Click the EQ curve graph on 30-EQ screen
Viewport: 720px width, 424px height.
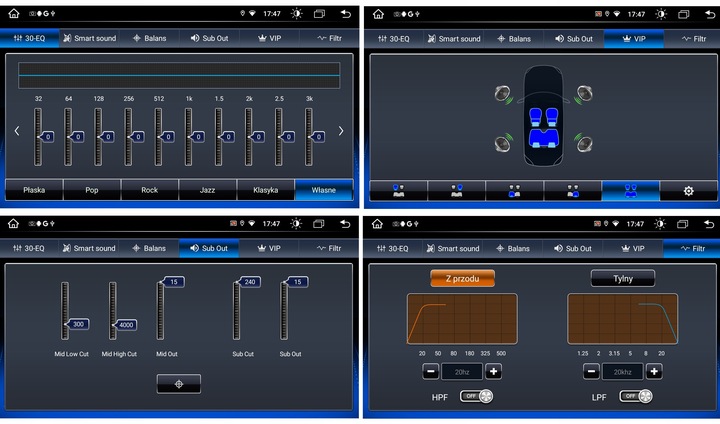coord(179,75)
